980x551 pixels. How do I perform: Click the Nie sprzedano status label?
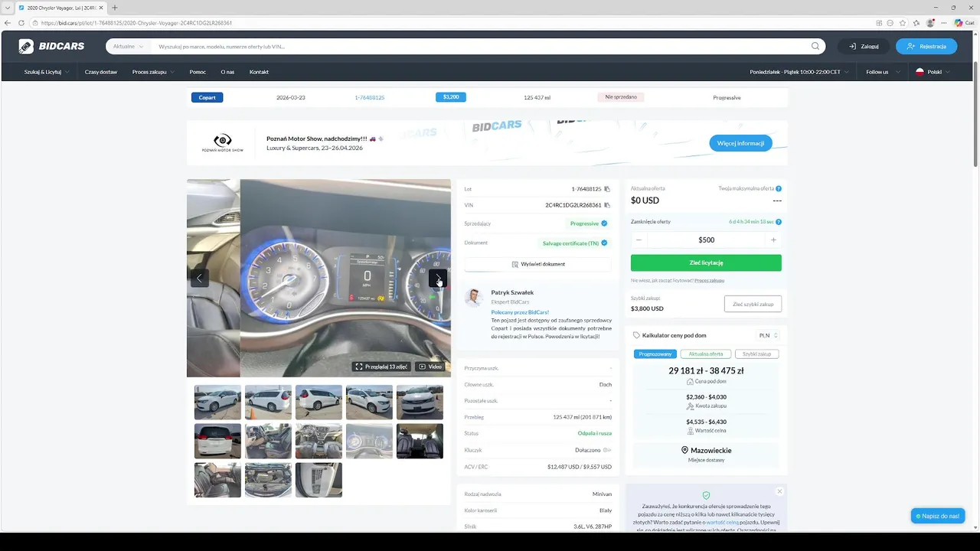[621, 97]
